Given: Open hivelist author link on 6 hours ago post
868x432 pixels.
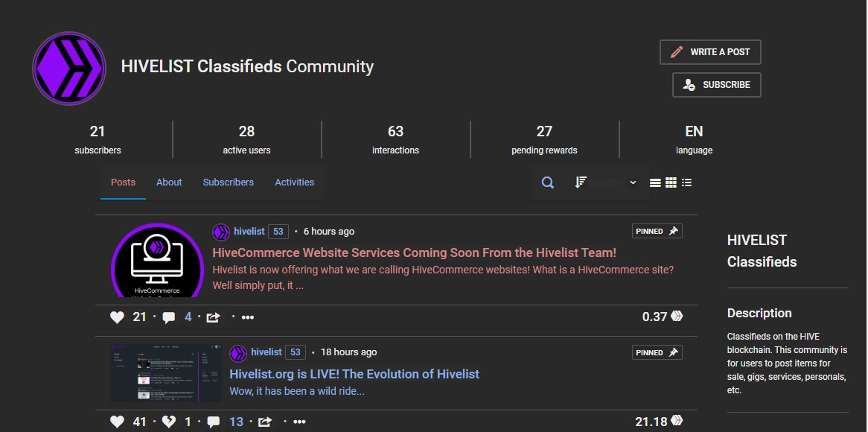Looking at the screenshot, I should pyautogui.click(x=249, y=232).
